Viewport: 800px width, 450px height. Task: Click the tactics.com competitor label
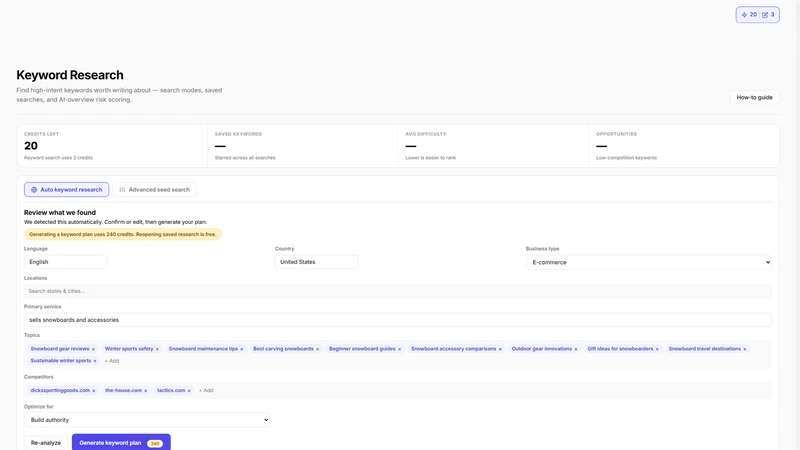tap(171, 390)
